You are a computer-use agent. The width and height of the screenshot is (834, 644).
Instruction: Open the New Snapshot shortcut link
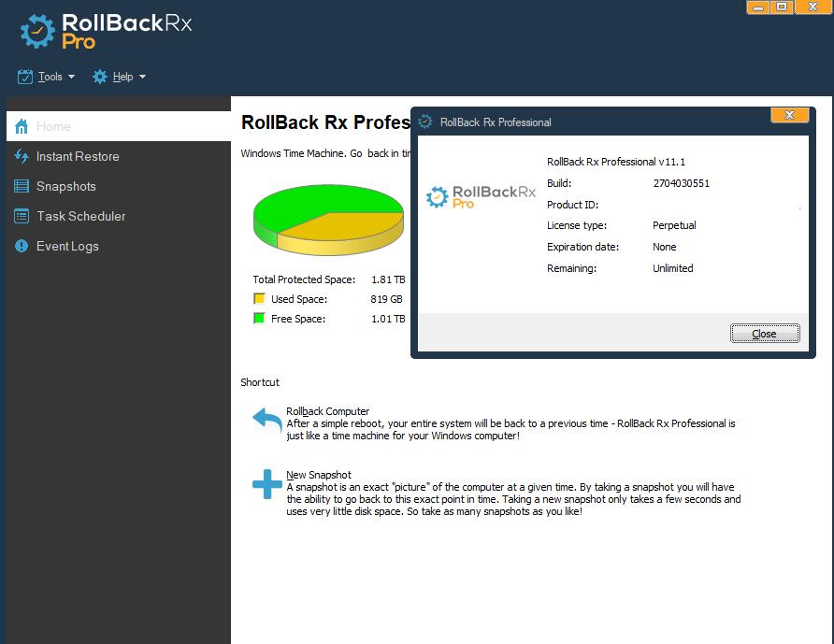tap(319, 475)
